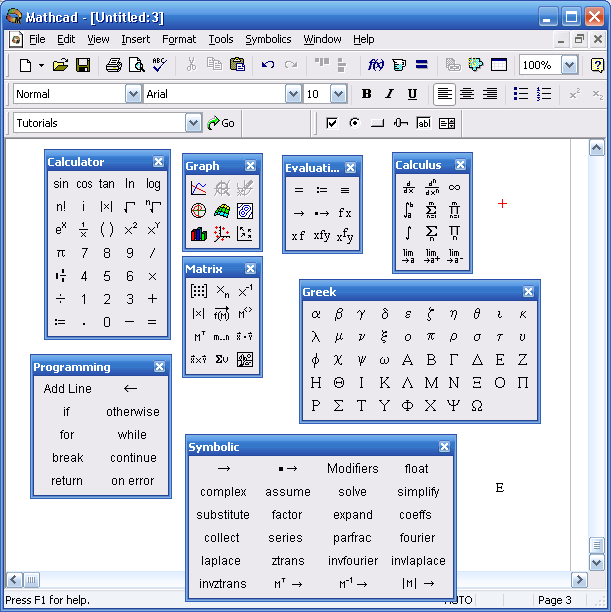This screenshot has width=611, height=612.
Task: Click the Infinity symbol in Calculus palette
Action: click(454, 187)
